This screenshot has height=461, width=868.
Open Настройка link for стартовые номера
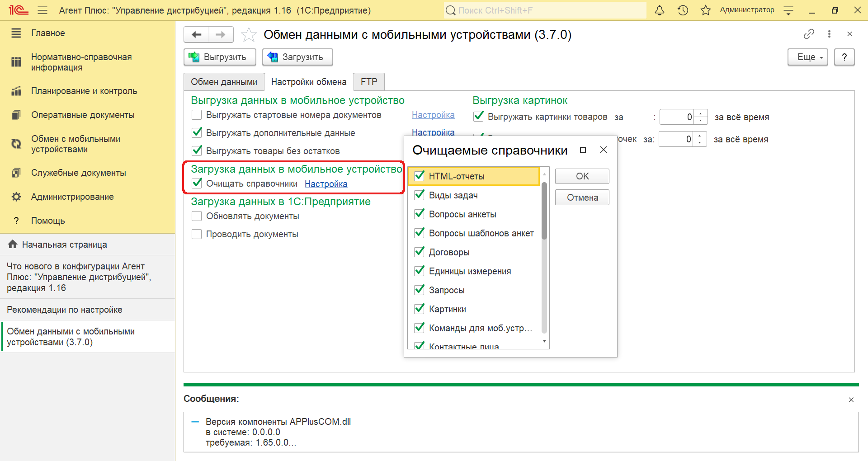(433, 115)
